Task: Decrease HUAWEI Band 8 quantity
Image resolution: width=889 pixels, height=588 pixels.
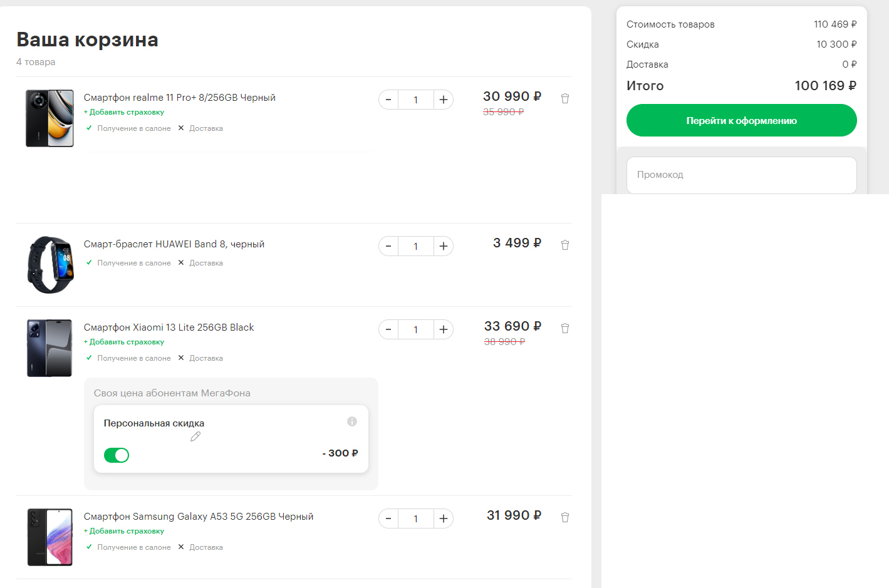Action: pos(388,246)
